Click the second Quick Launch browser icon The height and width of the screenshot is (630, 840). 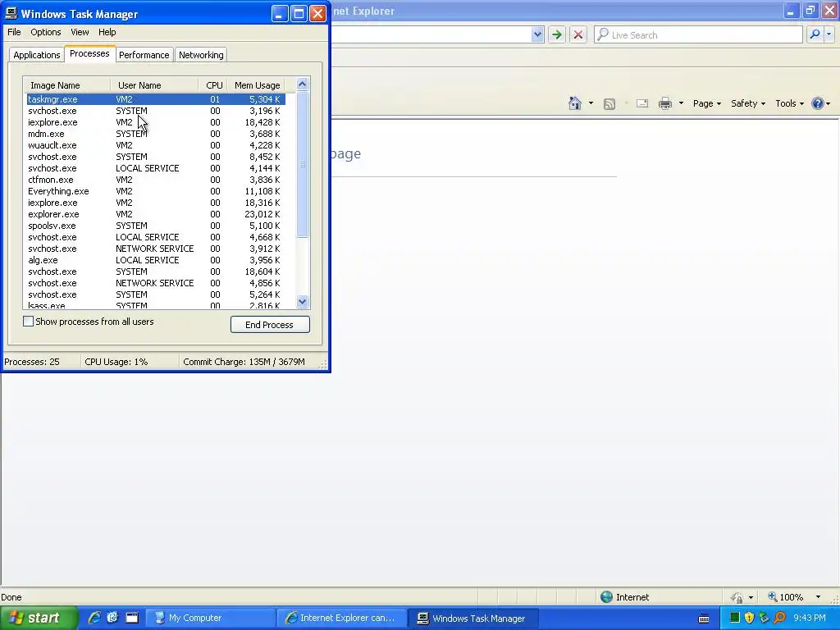[x=112, y=618]
